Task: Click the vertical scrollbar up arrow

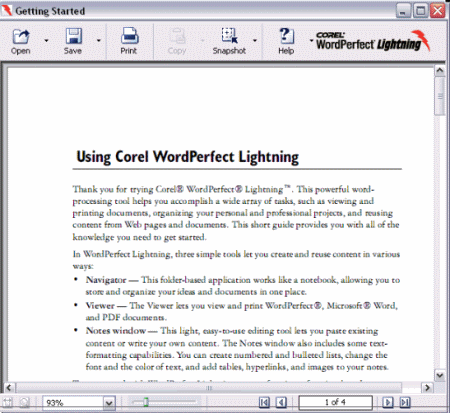Action: pyautogui.click(x=440, y=70)
